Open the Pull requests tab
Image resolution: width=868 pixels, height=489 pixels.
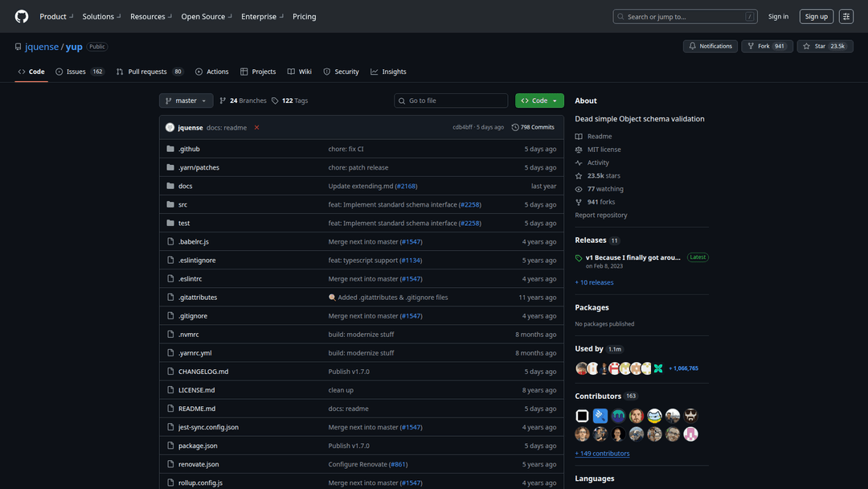149,72
